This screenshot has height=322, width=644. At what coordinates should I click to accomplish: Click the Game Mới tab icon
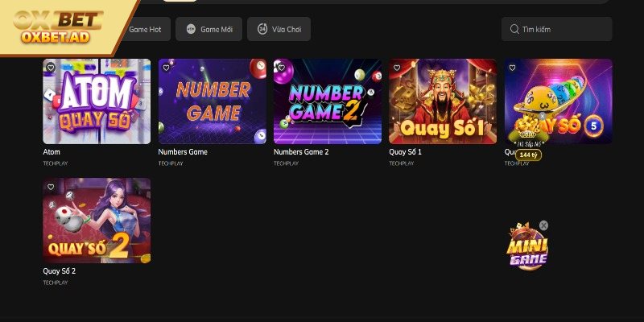point(191,29)
